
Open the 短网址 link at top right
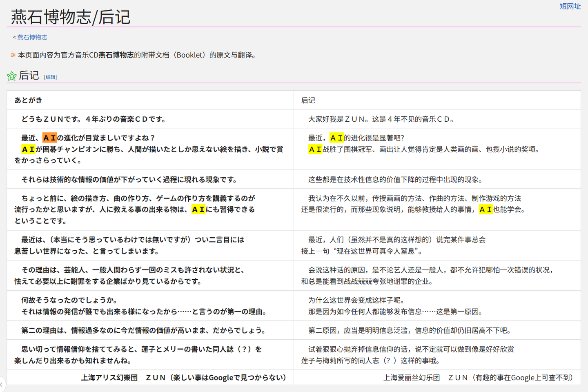(570, 7)
